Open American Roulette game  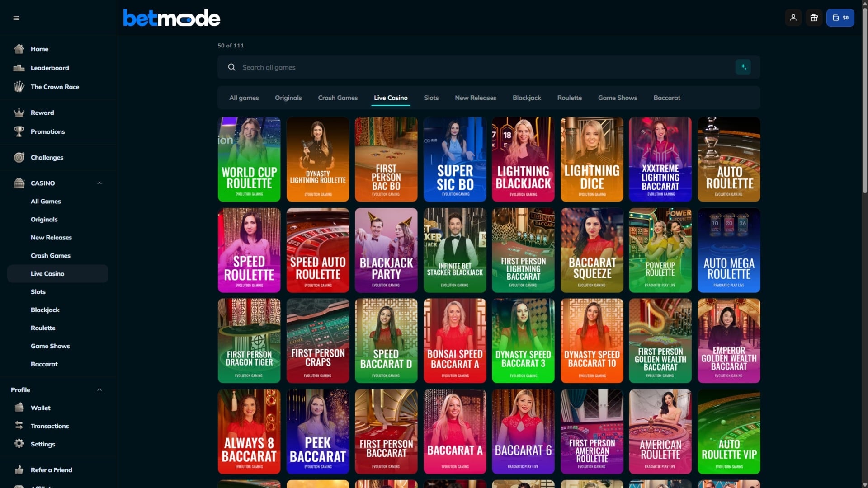coord(660,432)
